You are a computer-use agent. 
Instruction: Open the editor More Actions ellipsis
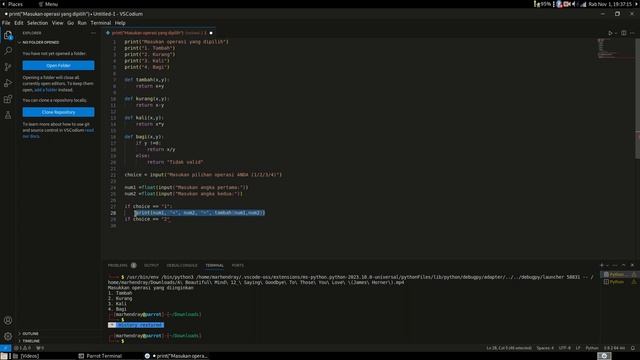point(632,33)
